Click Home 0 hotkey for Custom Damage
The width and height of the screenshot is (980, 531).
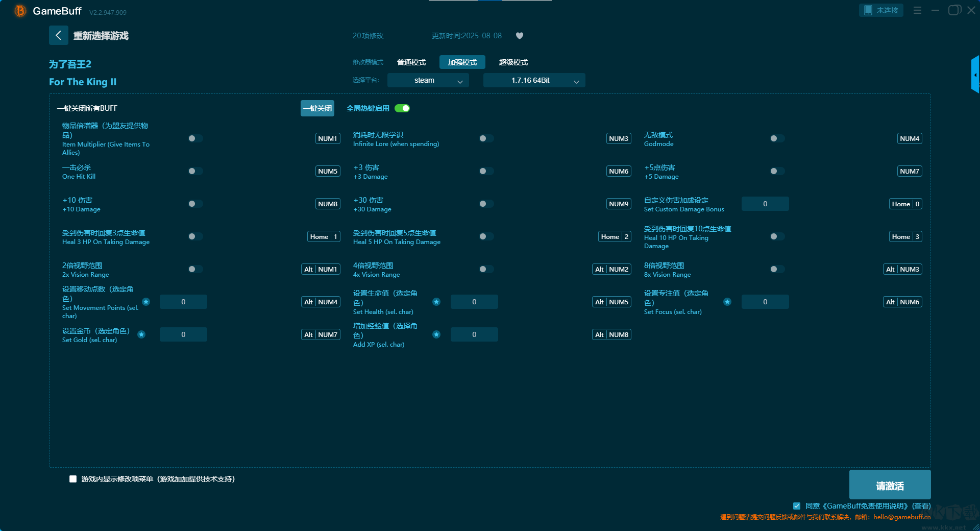[x=905, y=204]
